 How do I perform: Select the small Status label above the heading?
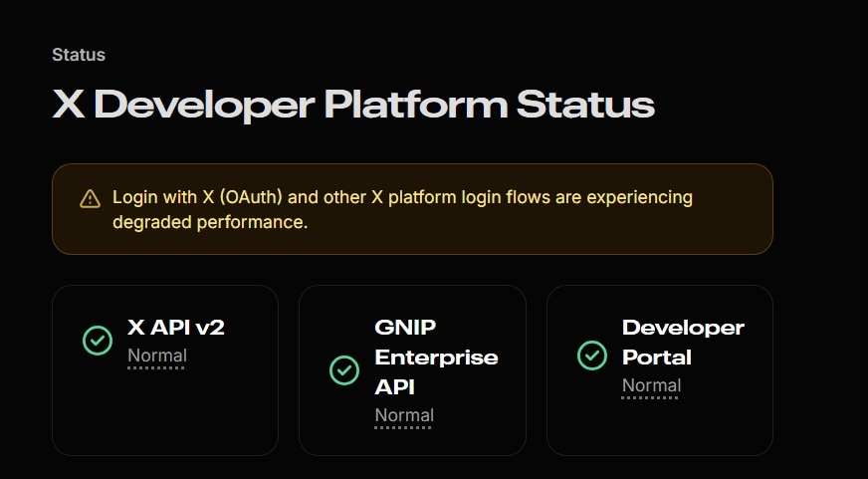(x=79, y=55)
